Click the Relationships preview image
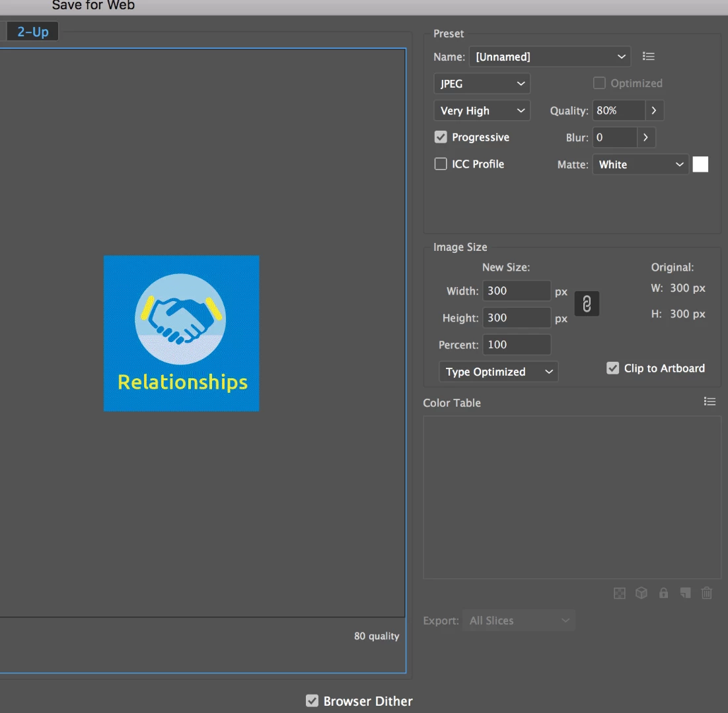Image resolution: width=728 pixels, height=713 pixels. click(x=182, y=333)
